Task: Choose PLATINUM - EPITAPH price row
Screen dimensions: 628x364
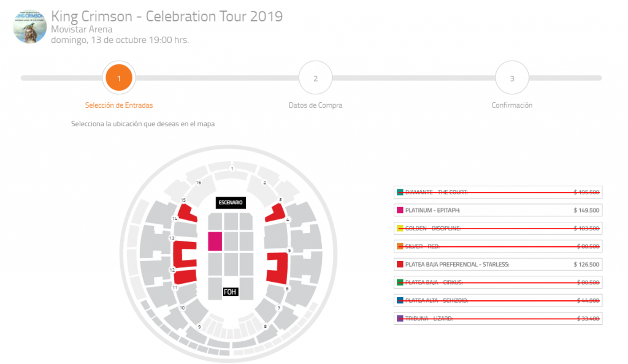Action: coord(497,210)
